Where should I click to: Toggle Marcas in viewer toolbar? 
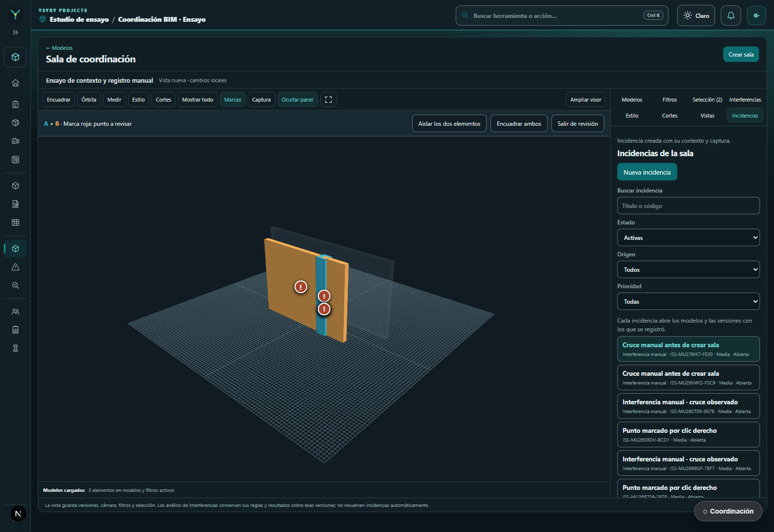click(233, 100)
